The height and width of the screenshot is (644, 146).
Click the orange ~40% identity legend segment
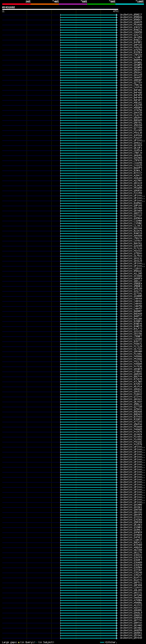coord(45,4)
